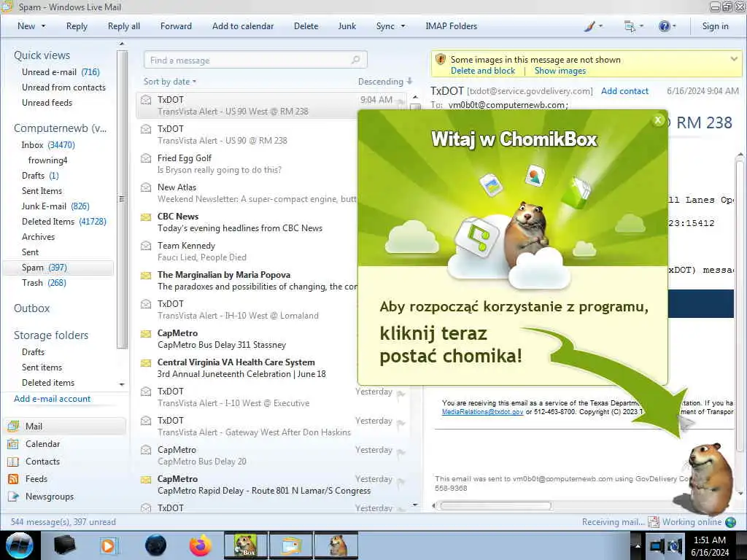
Task: Open Feeds RSS icon in navigation
Action: pos(13,479)
